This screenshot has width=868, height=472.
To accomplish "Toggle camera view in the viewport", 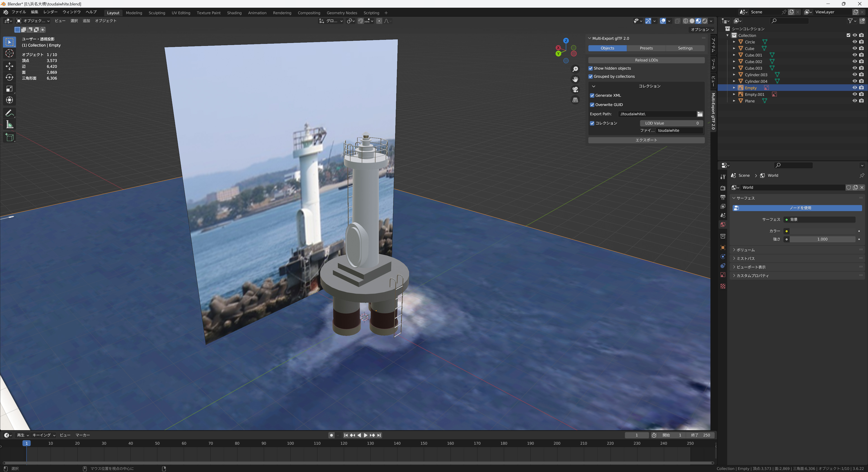I will pyautogui.click(x=575, y=90).
